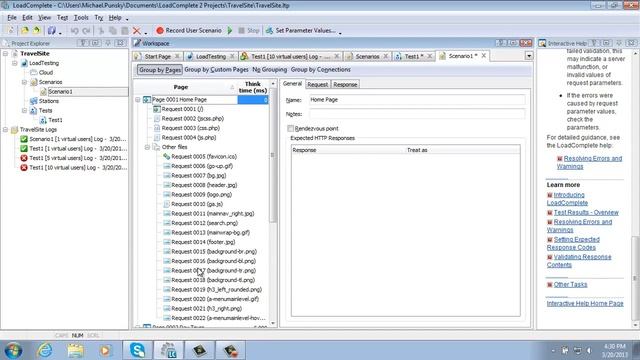The height and width of the screenshot is (360, 640).
Task: Click the Undo toolbar icon
Action: (74, 31)
